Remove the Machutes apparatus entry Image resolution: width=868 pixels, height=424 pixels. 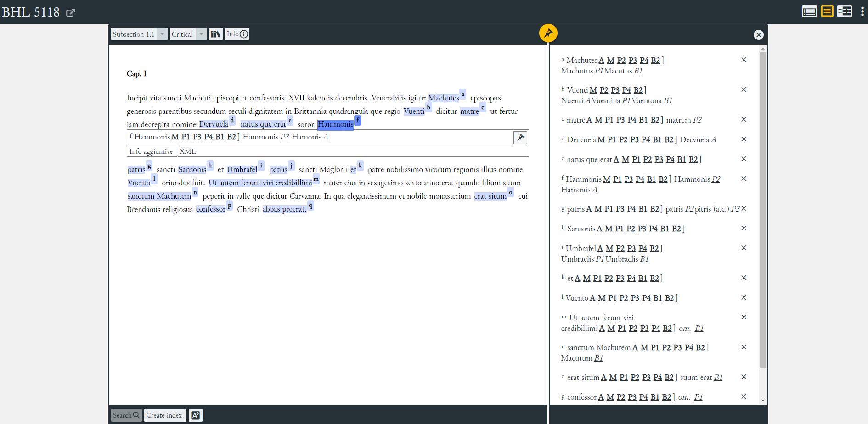(x=744, y=60)
